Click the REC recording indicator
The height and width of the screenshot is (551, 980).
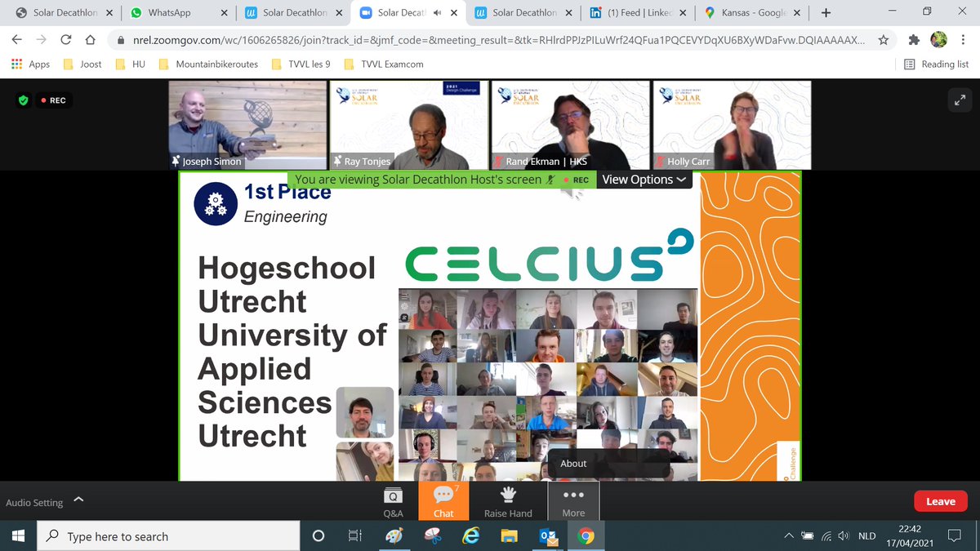(x=53, y=100)
